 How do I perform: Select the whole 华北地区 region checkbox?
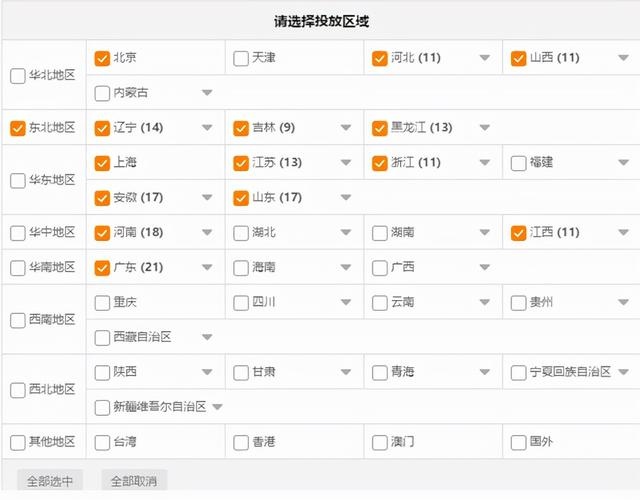(x=18, y=76)
